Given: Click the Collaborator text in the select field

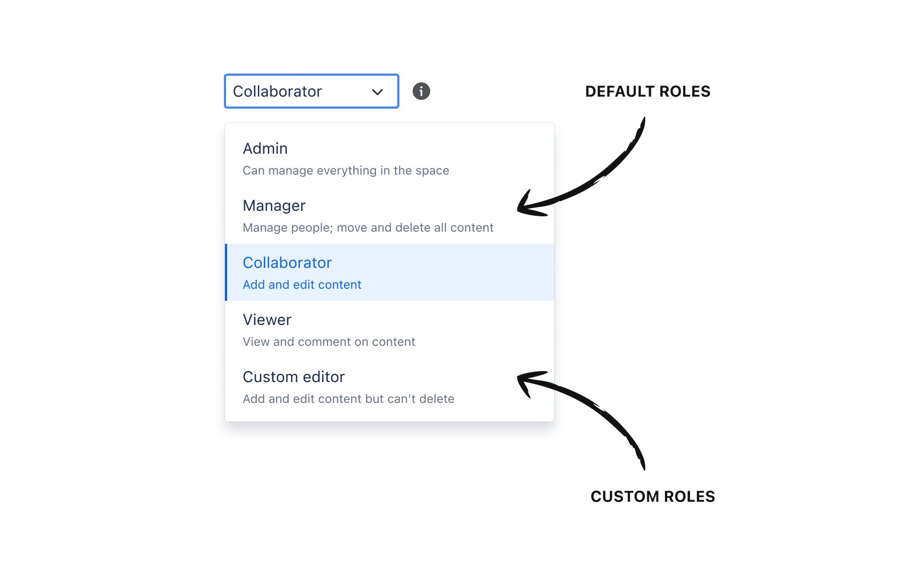Looking at the screenshot, I should 277,92.
